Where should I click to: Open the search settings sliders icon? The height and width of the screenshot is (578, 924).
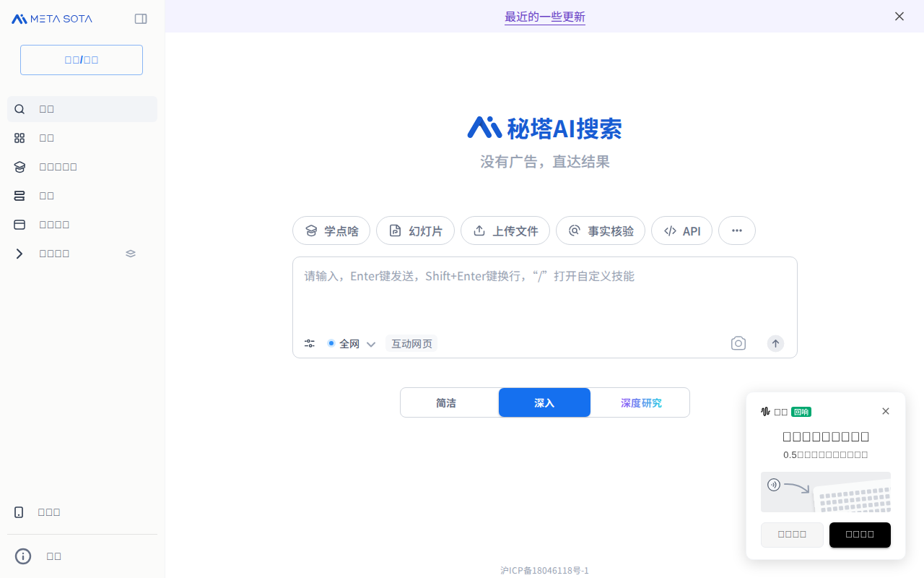tap(310, 344)
